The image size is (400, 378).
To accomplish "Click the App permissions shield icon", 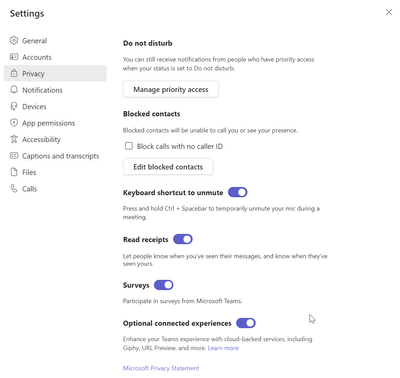I will coord(14,123).
